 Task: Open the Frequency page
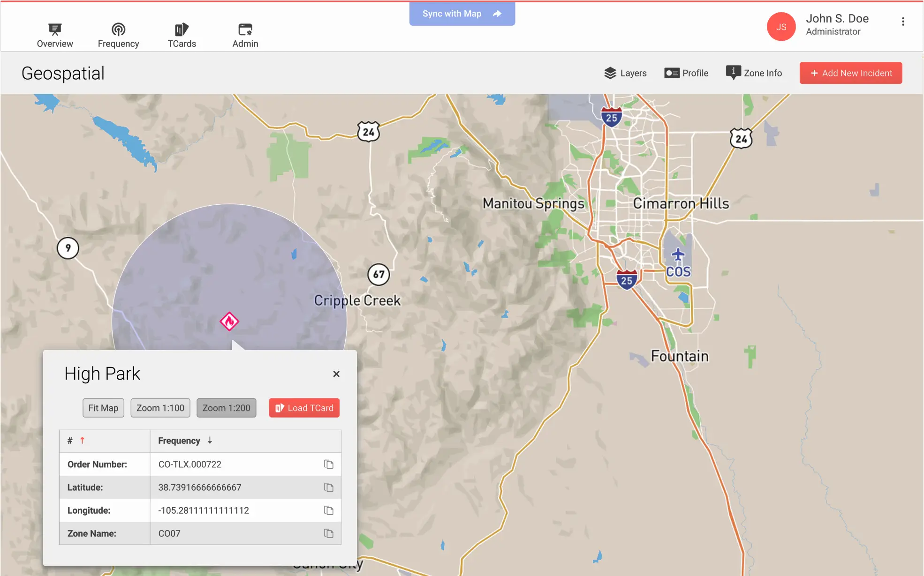click(x=118, y=36)
